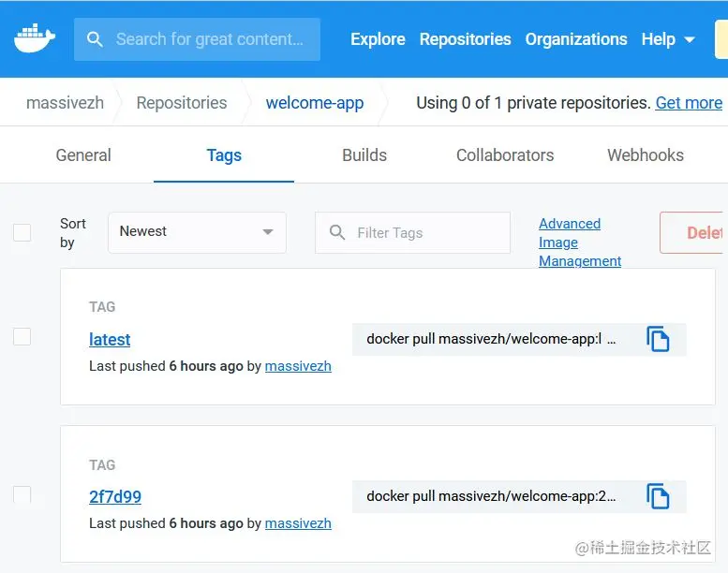Select the docker pull welcome-app:2 command text

click(x=491, y=496)
